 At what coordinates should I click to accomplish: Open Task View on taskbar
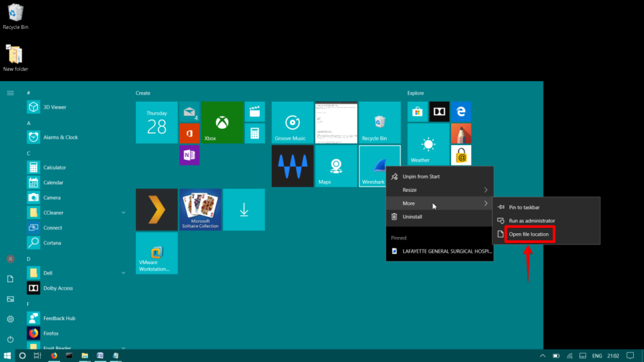[37, 356]
